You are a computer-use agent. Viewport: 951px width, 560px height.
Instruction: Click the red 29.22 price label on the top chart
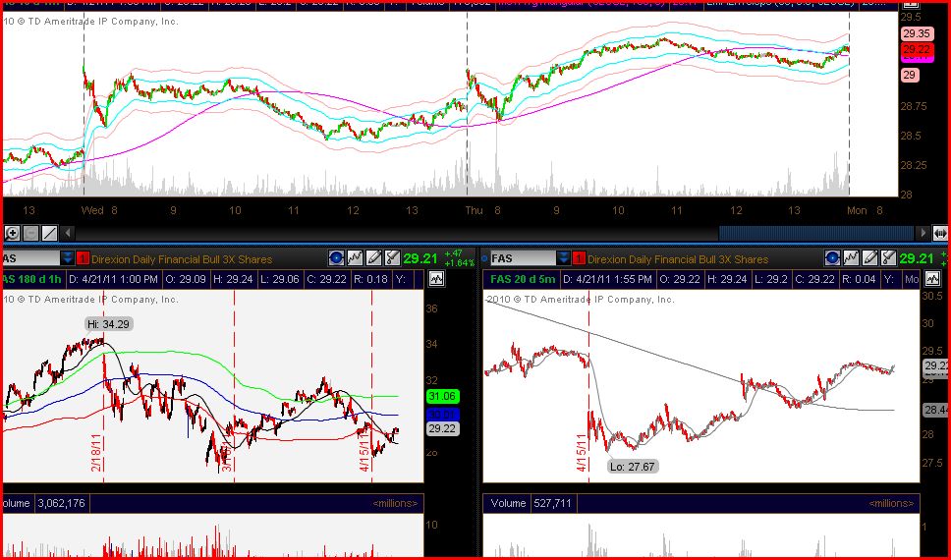tap(916, 49)
